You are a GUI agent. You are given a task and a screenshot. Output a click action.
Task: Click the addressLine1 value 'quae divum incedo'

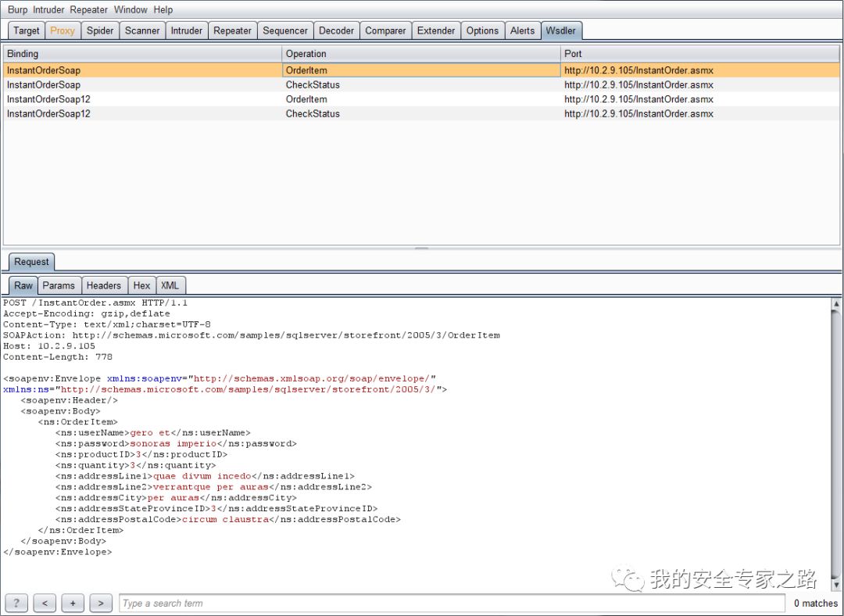point(202,476)
